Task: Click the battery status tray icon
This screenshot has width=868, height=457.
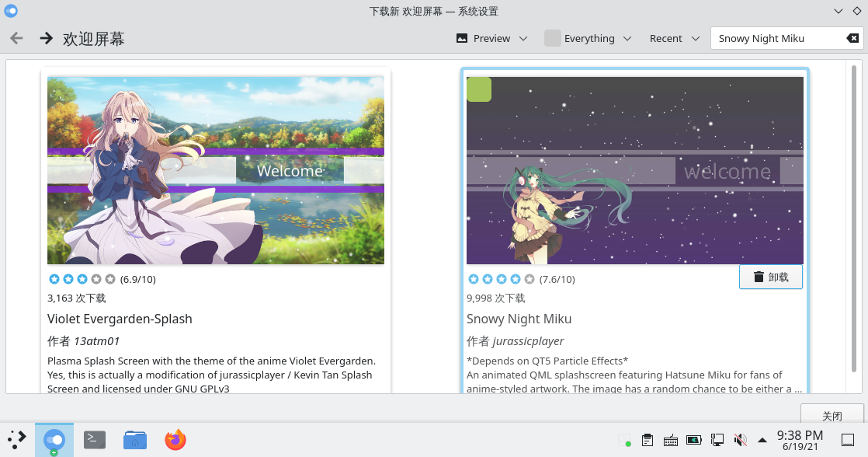Action: point(693,441)
